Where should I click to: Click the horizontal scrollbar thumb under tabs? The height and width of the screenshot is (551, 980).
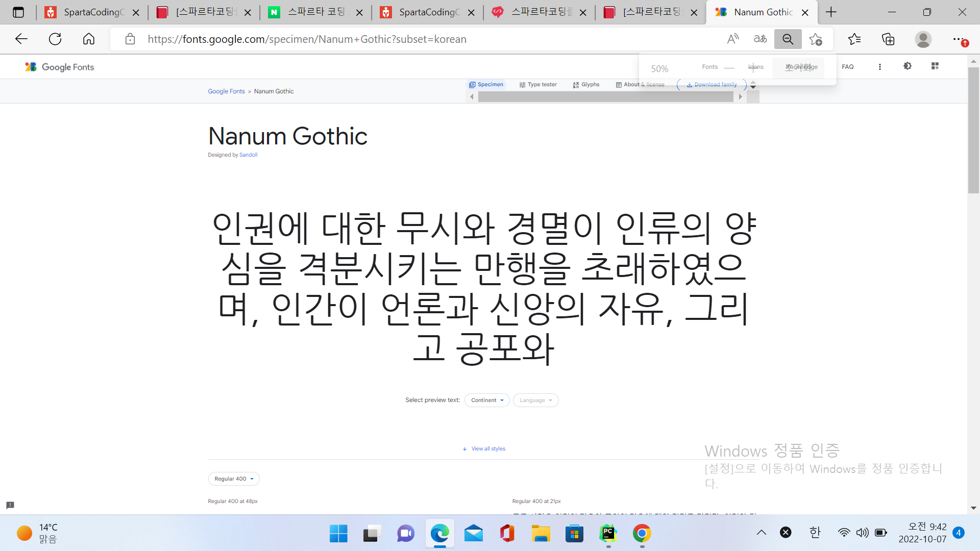point(605,97)
